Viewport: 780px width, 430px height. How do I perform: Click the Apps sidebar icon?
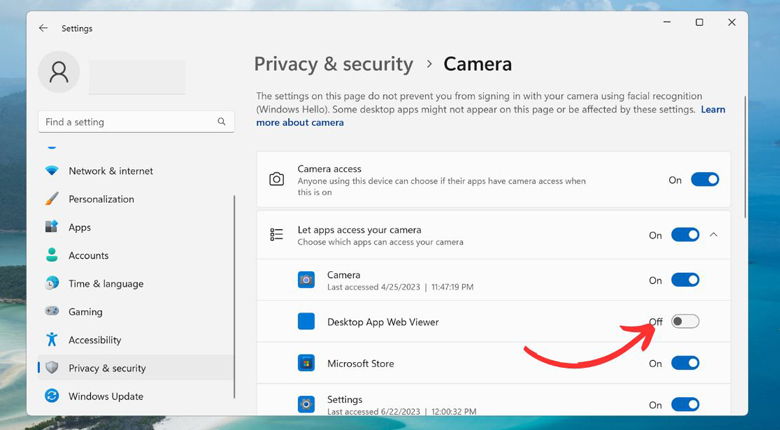pyautogui.click(x=52, y=227)
